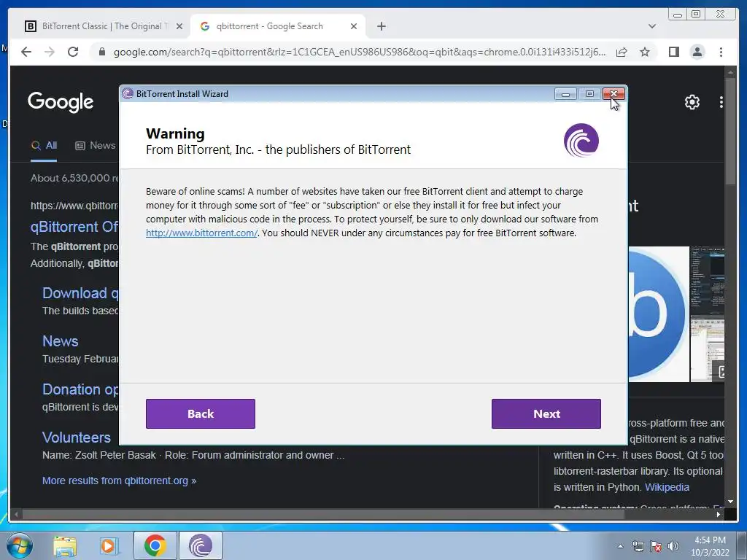Minimize the Chrome window

678,15
